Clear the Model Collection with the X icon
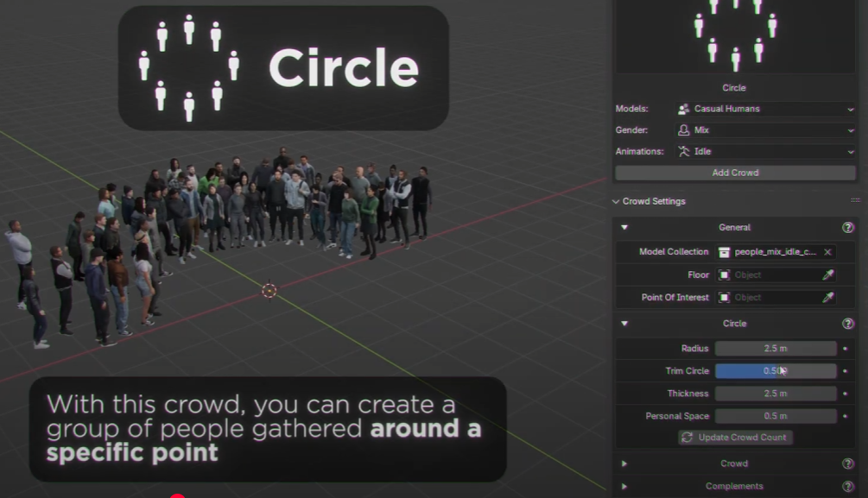Viewport: 868px width, 498px height. click(x=827, y=252)
